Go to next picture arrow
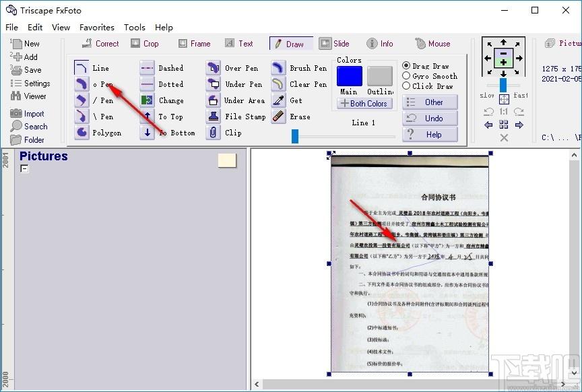582x392 pixels. pos(519,125)
